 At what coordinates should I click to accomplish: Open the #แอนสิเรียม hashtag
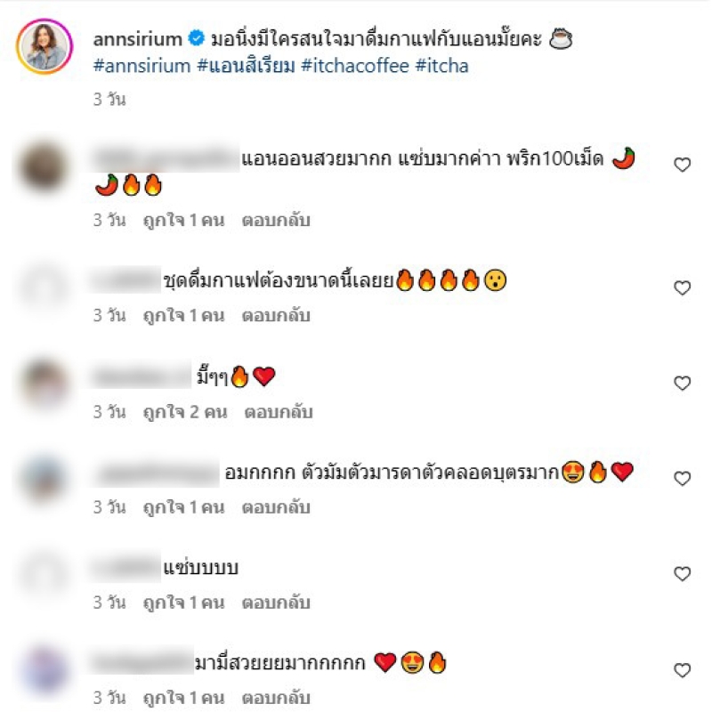[246, 66]
